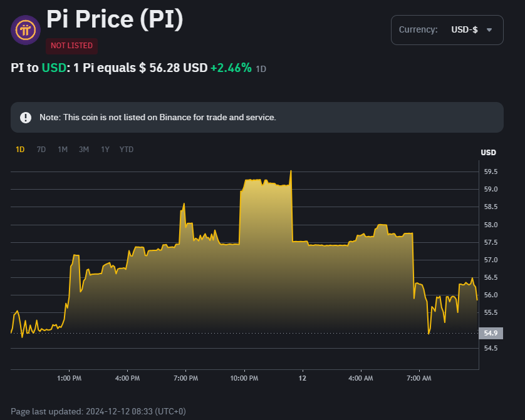Click the 1:00 PM time axis label
The height and width of the screenshot is (420, 525).
click(x=70, y=378)
